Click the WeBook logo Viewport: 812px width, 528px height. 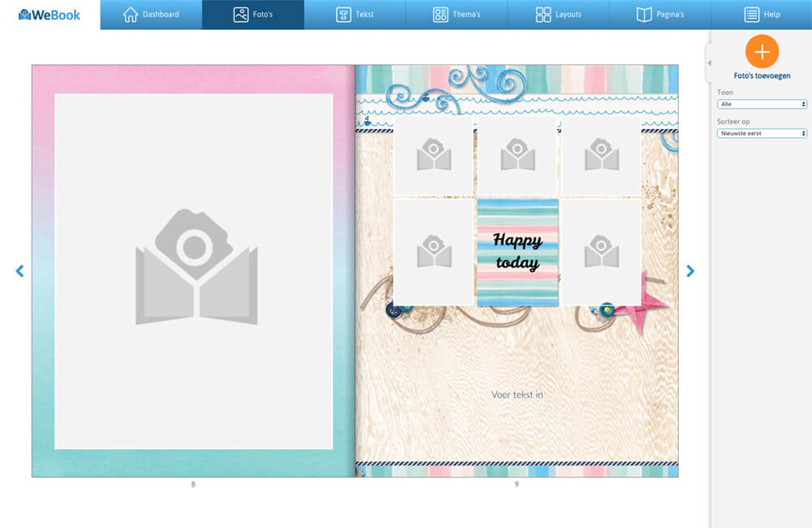point(50,15)
